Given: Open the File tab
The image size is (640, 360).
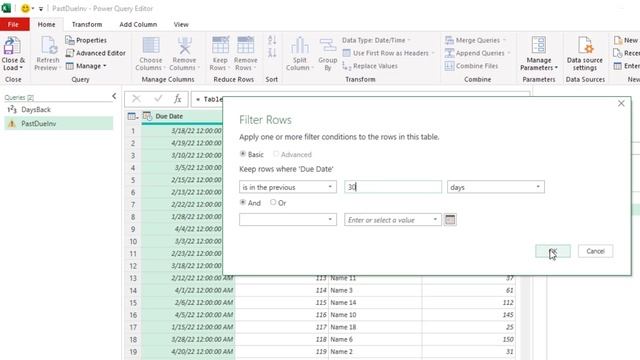Looking at the screenshot, I should (x=13, y=24).
